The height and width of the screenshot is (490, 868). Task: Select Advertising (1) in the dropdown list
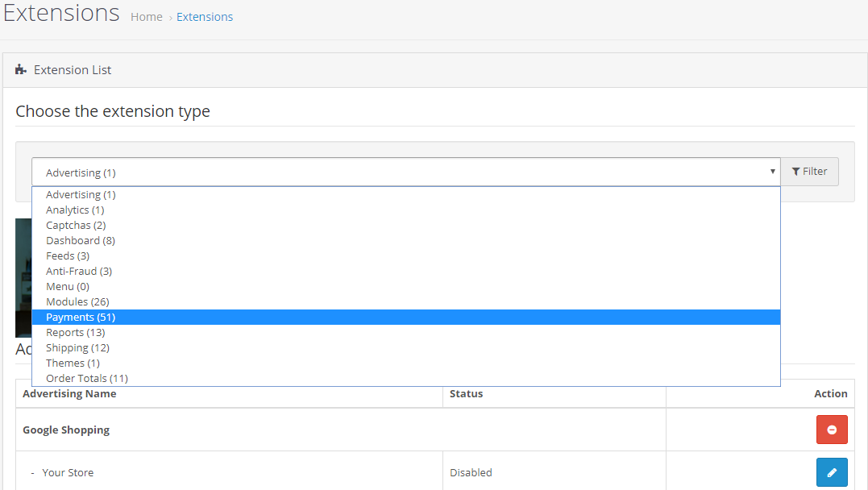pos(405,195)
